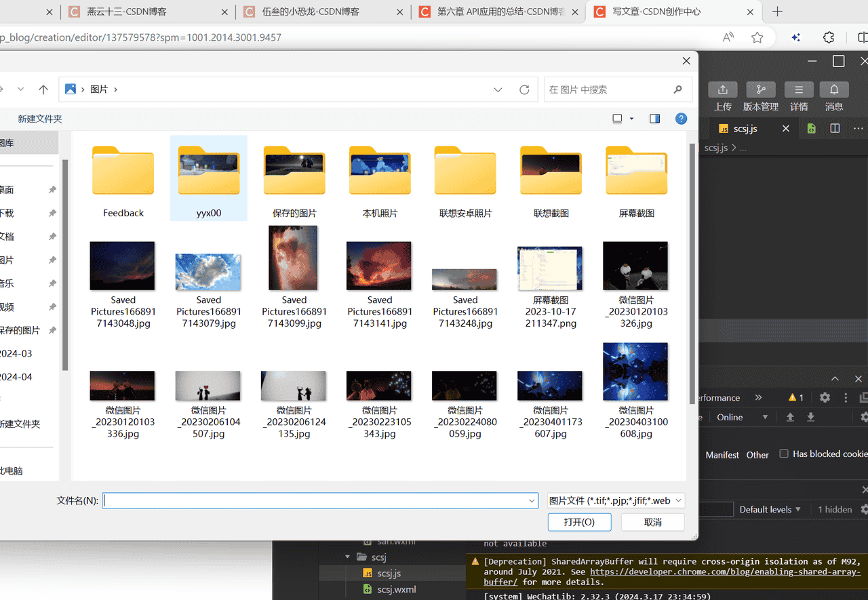Viewport: 868px width, 600px height.
Task: Toggle the preview pane icon
Action: [x=654, y=119]
